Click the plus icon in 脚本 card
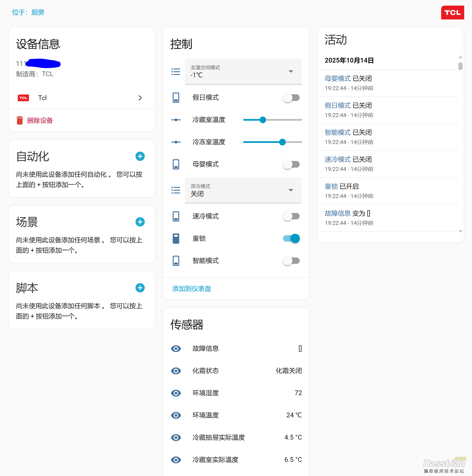 coord(140,288)
